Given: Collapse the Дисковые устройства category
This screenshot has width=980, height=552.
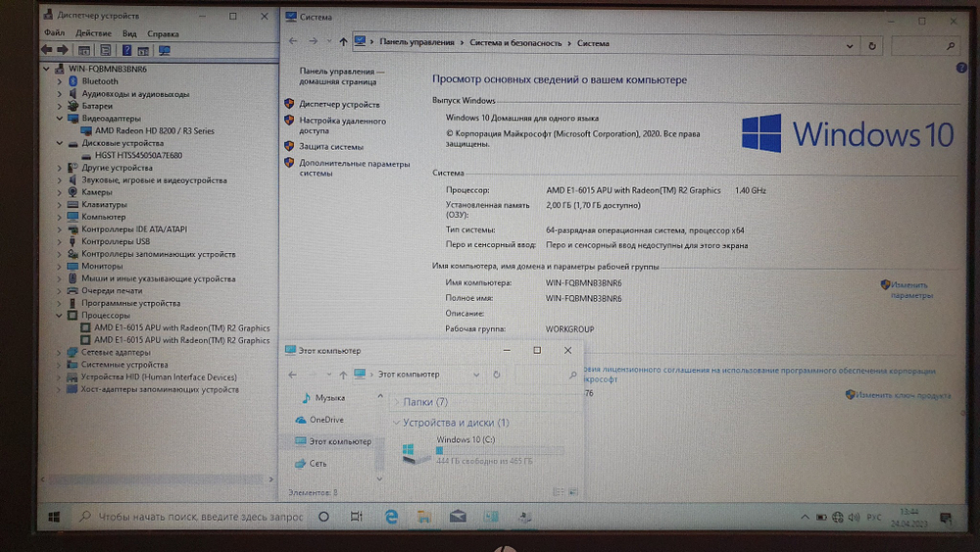Looking at the screenshot, I should click(x=60, y=143).
